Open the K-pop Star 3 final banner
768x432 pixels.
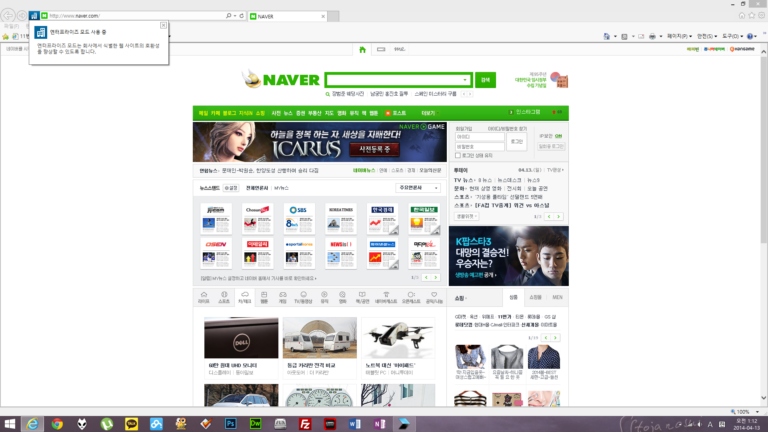508,256
